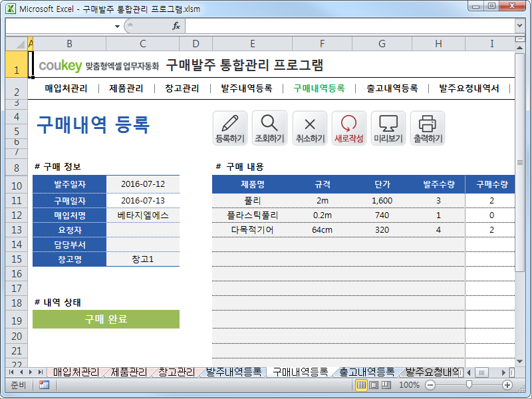Open 매입처관리 in the top navigation menu
Image resolution: width=532 pixels, height=399 pixels.
pyautogui.click(x=66, y=88)
